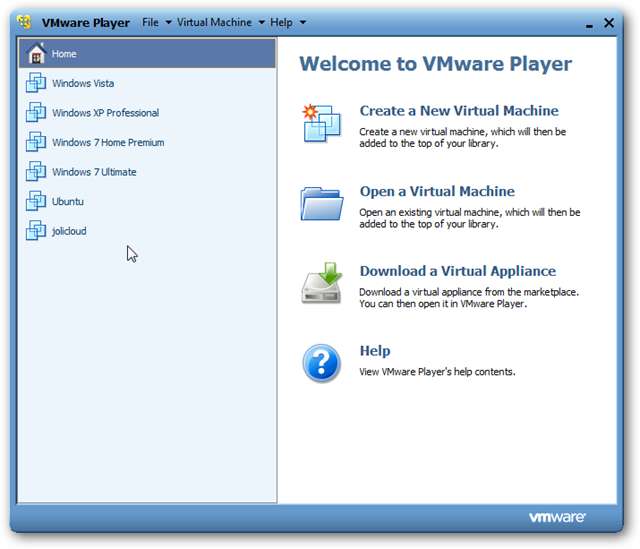The height and width of the screenshot is (549, 640).
Task: Select Windows XP Professional in the library
Action: pyautogui.click(x=105, y=113)
